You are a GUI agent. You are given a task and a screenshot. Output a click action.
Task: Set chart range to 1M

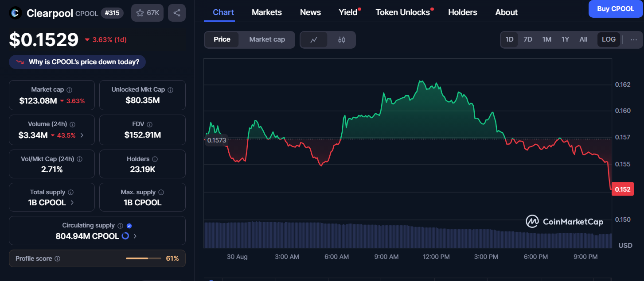click(546, 39)
